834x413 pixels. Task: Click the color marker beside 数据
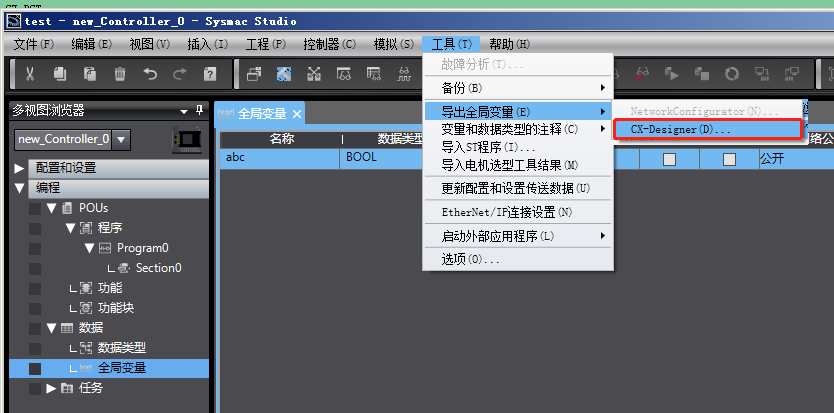tap(35, 328)
